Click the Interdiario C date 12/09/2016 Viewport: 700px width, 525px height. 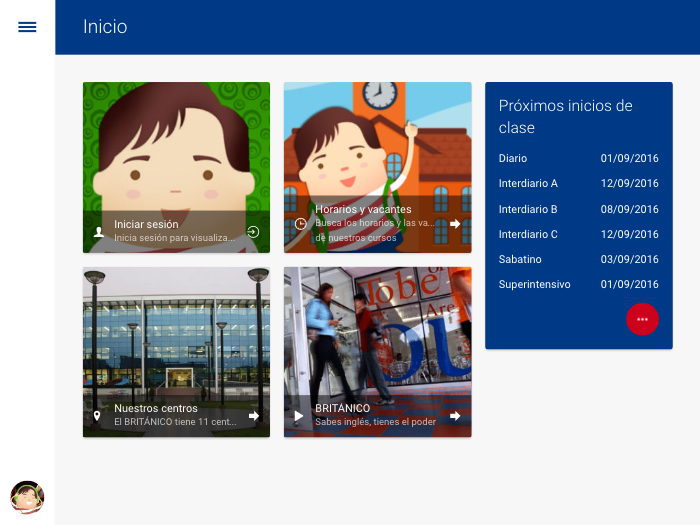click(629, 234)
